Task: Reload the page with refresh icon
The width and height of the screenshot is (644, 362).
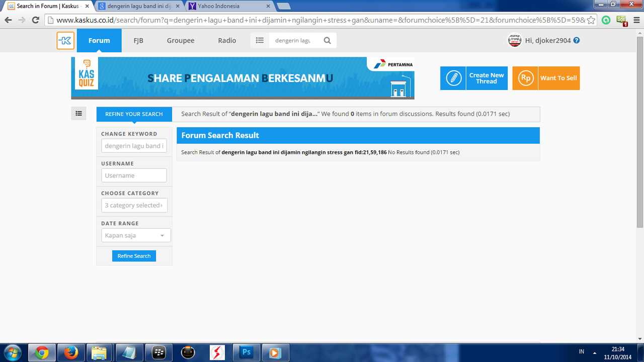Action: pyautogui.click(x=35, y=20)
